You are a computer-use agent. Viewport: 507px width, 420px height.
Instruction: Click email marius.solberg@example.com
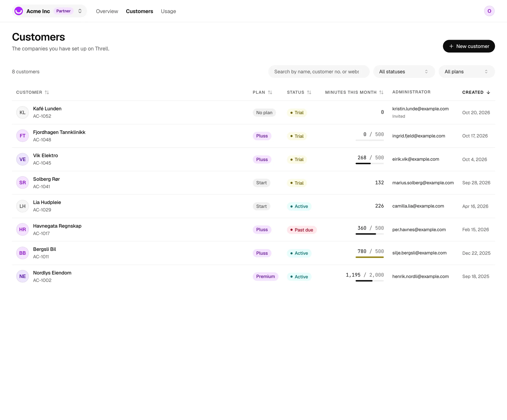click(423, 183)
